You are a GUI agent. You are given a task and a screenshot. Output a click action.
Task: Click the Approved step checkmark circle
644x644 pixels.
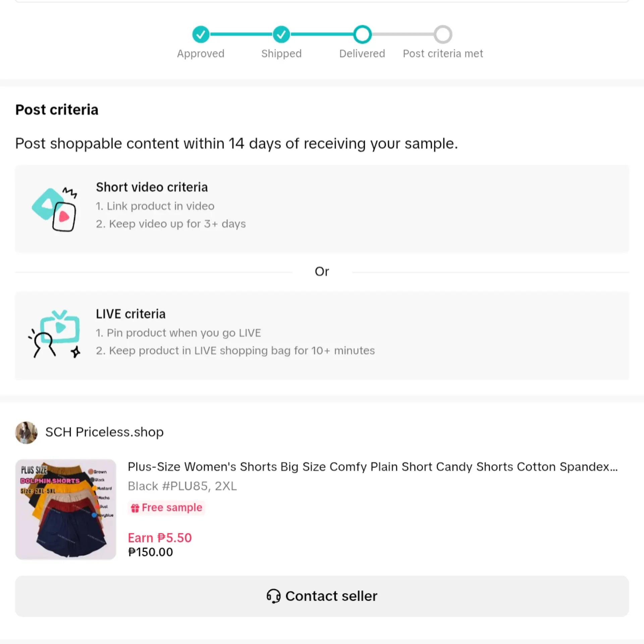(201, 34)
